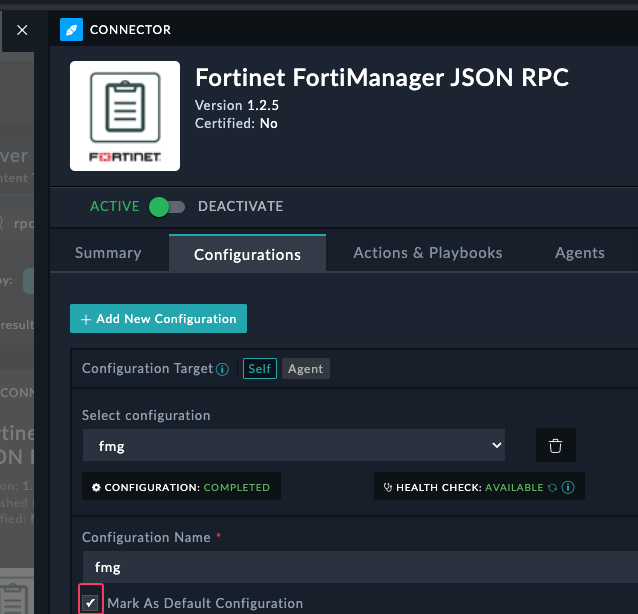Viewport: 638px width, 614px height.
Task: Refresh the health check status
Action: [551, 488]
